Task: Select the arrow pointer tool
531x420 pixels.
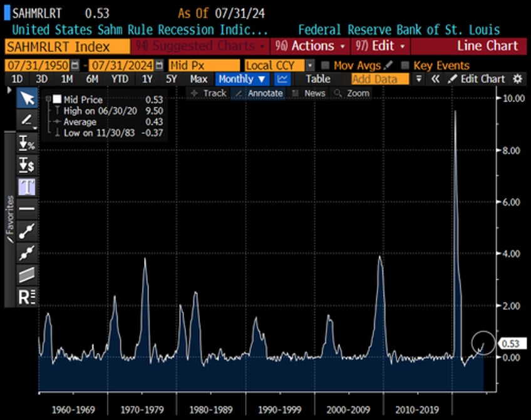Action: click(27, 98)
